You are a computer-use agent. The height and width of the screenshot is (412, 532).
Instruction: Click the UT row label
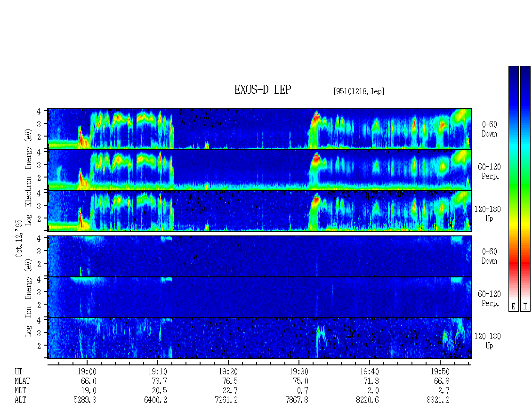click(18, 372)
